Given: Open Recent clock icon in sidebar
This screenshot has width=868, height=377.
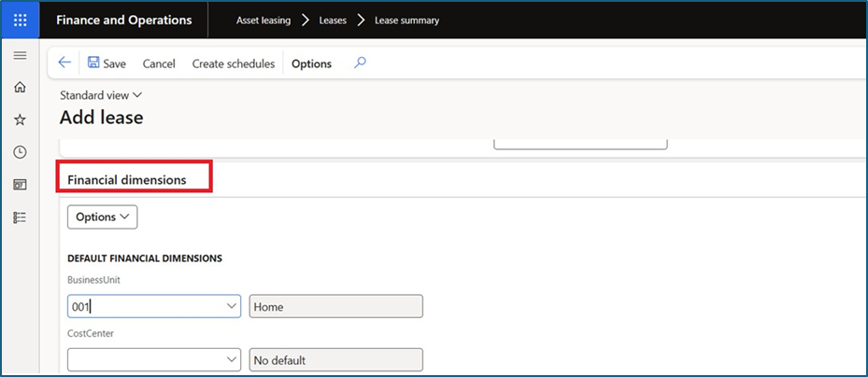Looking at the screenshot, I should click(x=20, y=152).
